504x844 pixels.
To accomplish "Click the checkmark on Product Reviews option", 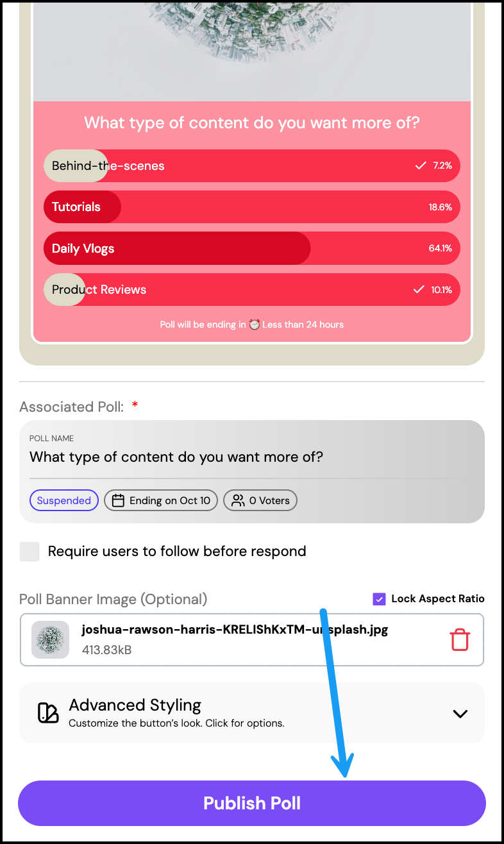I will tap(419, 290).
